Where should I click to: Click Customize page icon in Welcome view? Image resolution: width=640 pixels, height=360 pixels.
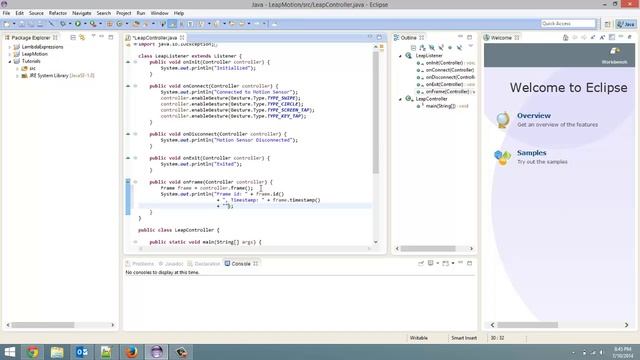pos(612,38)
